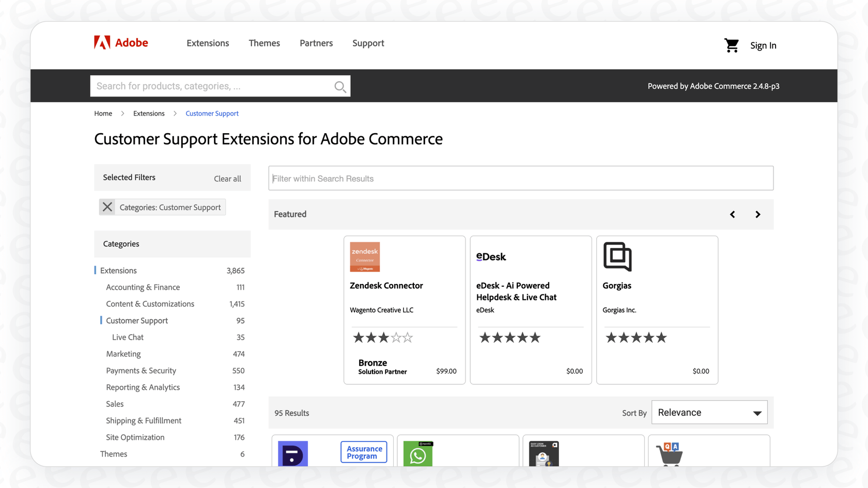Open the Themes menu
The image size is (868, 488).
[264, 43]
